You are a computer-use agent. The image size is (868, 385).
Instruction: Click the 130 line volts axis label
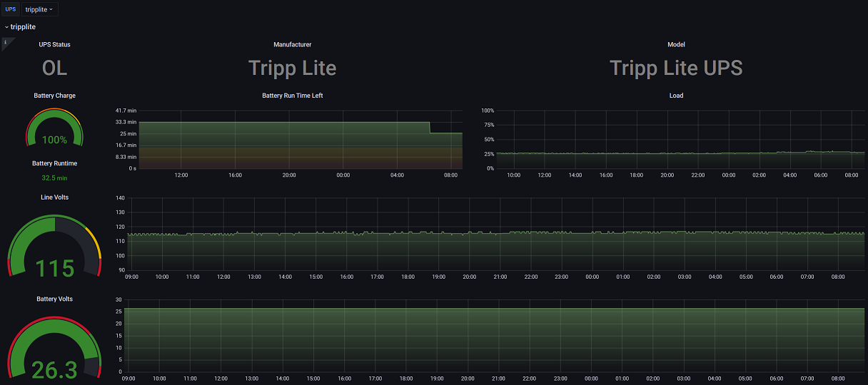[120, 212]
